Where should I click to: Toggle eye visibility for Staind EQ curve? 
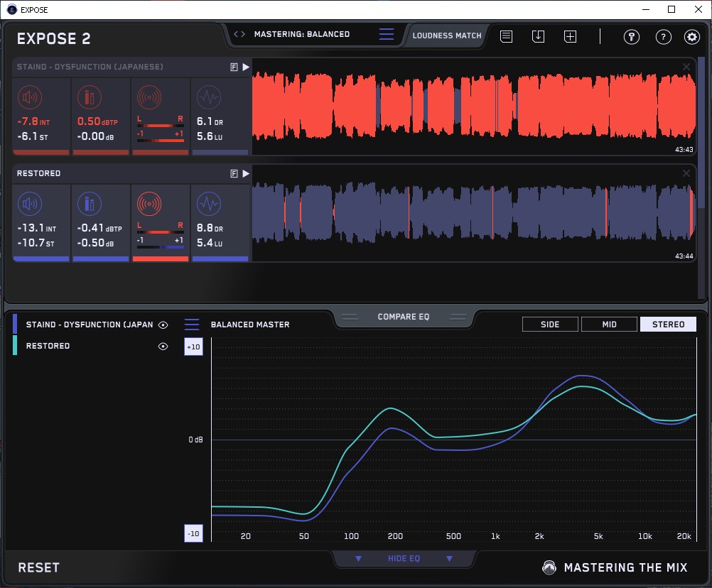pyautogui.click(x=163, y=325)
